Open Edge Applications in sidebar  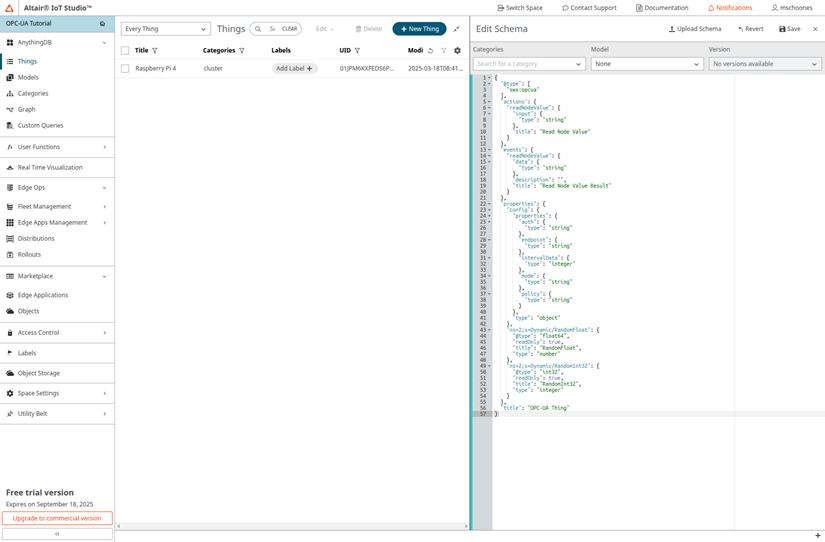(43, 295)
